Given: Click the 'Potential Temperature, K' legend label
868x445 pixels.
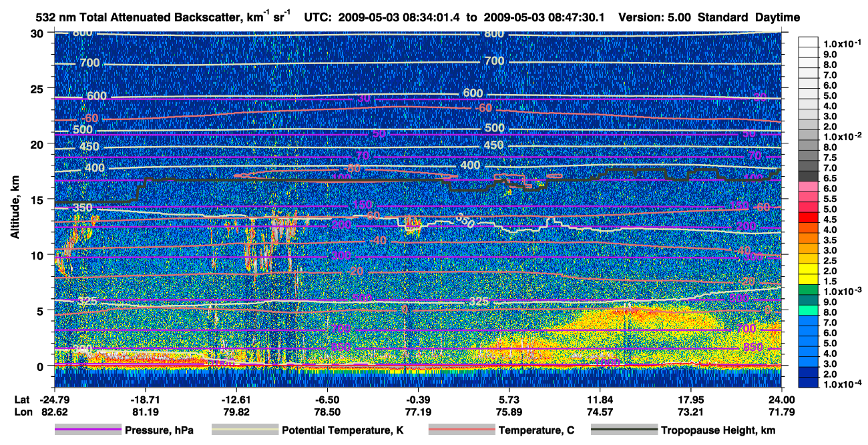Looking at the screenshot, I should (x=343, y=430).
